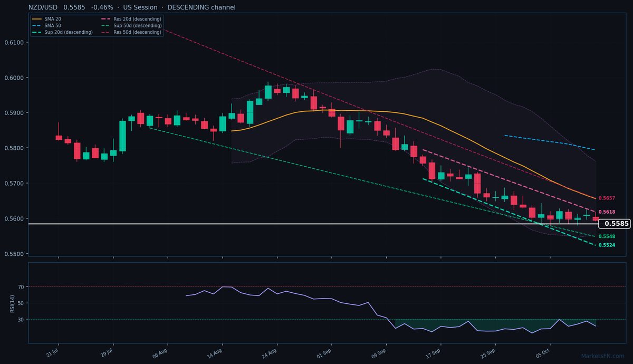
Task: Click the 21 Jul date label
Action: (x=52, y=353)
